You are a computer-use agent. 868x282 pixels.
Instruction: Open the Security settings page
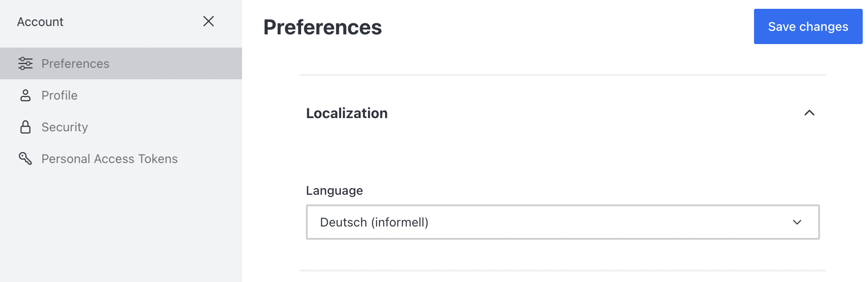click(121, 127)
